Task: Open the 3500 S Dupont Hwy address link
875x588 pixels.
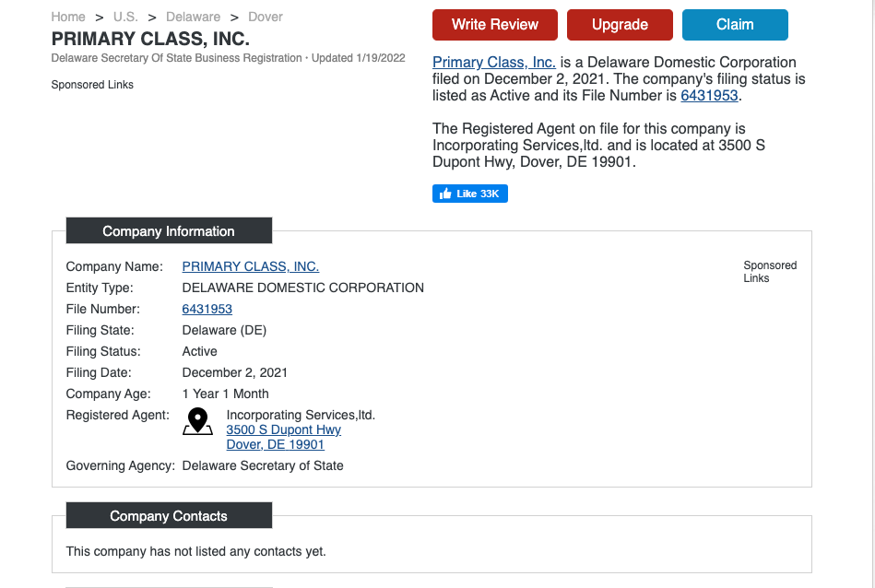Action: click(x=283, y=429)
